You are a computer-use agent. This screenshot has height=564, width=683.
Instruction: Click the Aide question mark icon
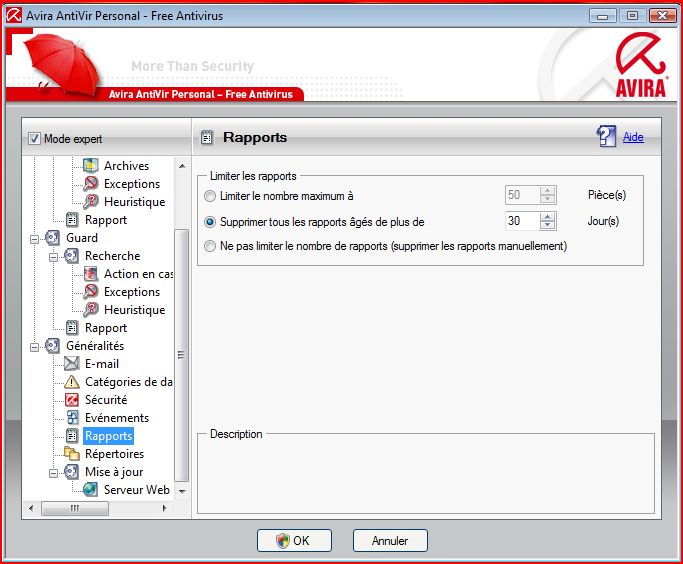pyautogui.click(x=606, y=136)
